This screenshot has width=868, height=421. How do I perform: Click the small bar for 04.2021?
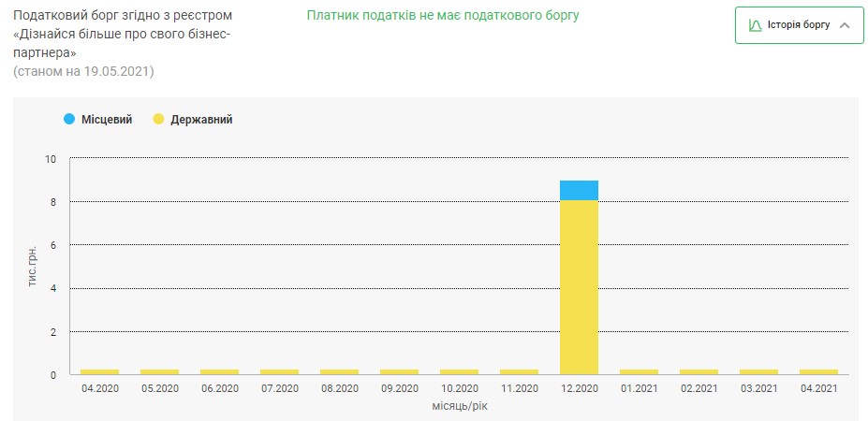818,371
